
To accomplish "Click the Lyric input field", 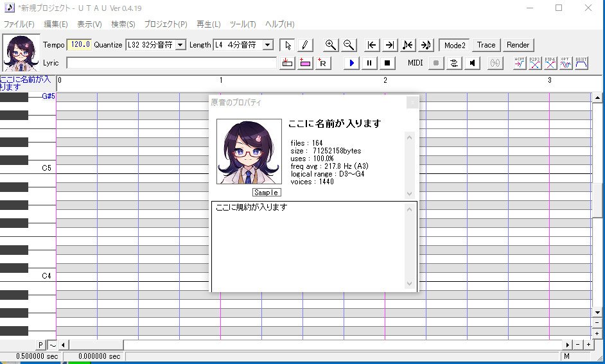I will coord(171,63).
